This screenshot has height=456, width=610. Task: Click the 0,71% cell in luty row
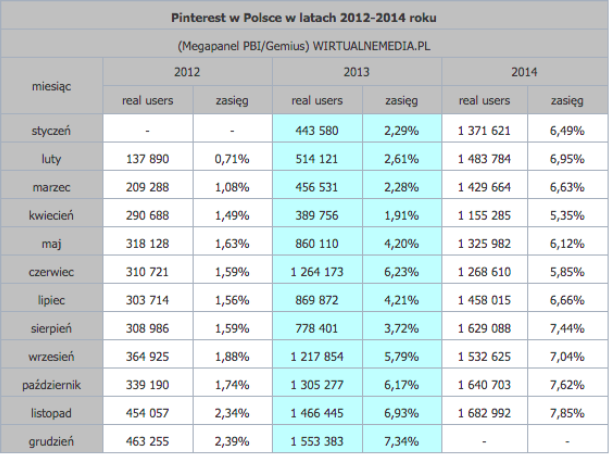click(231, 158)
